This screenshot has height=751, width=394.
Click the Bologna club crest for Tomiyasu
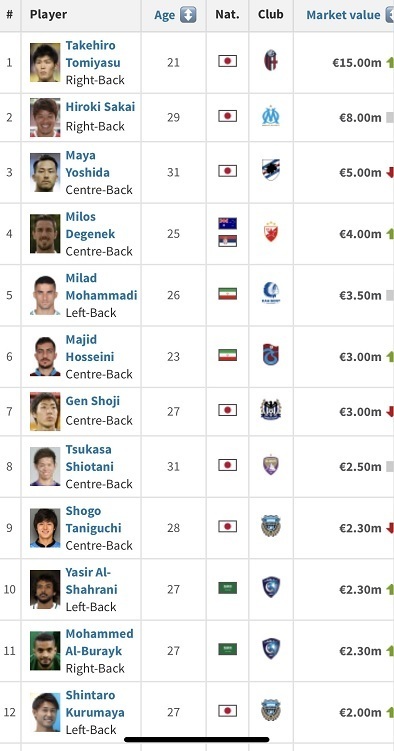point(271,61)
